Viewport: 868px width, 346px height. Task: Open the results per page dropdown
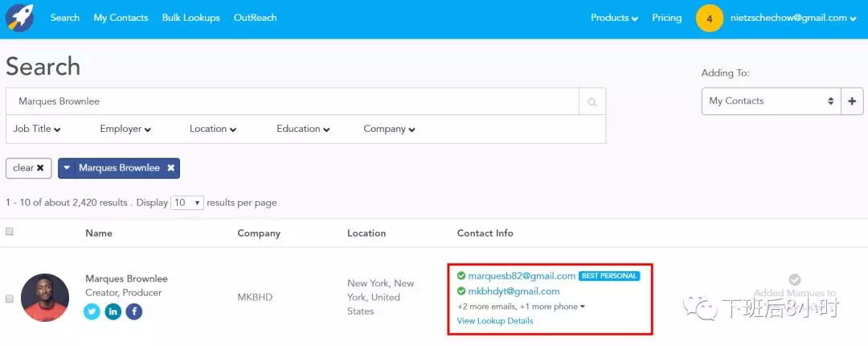[x=188, y=203]
